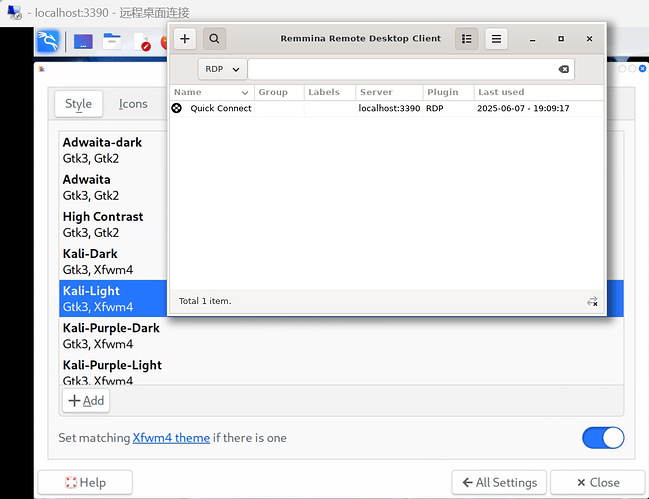Toggle the Remmina search button
The image size is (649, 499).
214,39
